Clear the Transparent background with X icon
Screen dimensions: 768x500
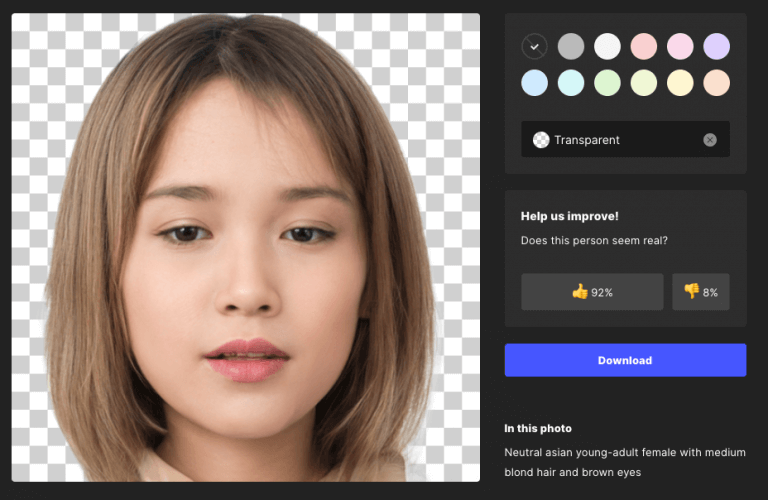click(710, 140)
